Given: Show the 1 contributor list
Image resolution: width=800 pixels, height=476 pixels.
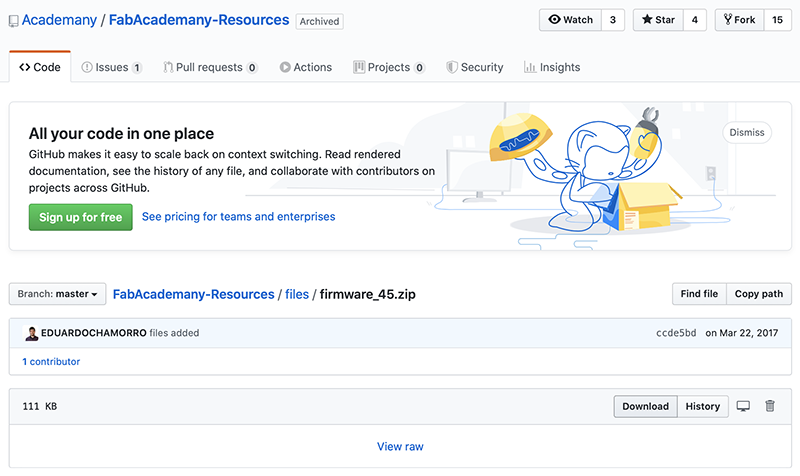Looking at the screenshot, I should [x=51, y=362].
